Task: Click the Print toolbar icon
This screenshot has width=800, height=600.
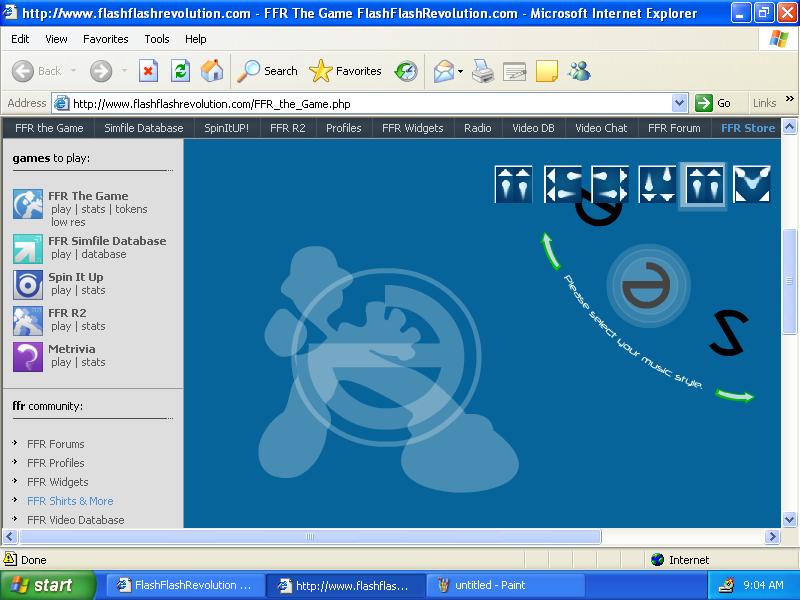Action: [483, 71]
